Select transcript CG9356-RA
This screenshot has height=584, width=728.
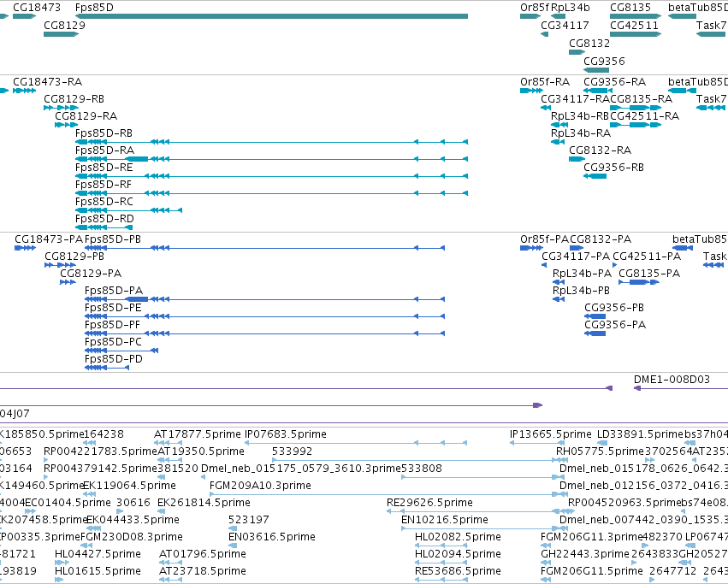[x=614, y=82]
